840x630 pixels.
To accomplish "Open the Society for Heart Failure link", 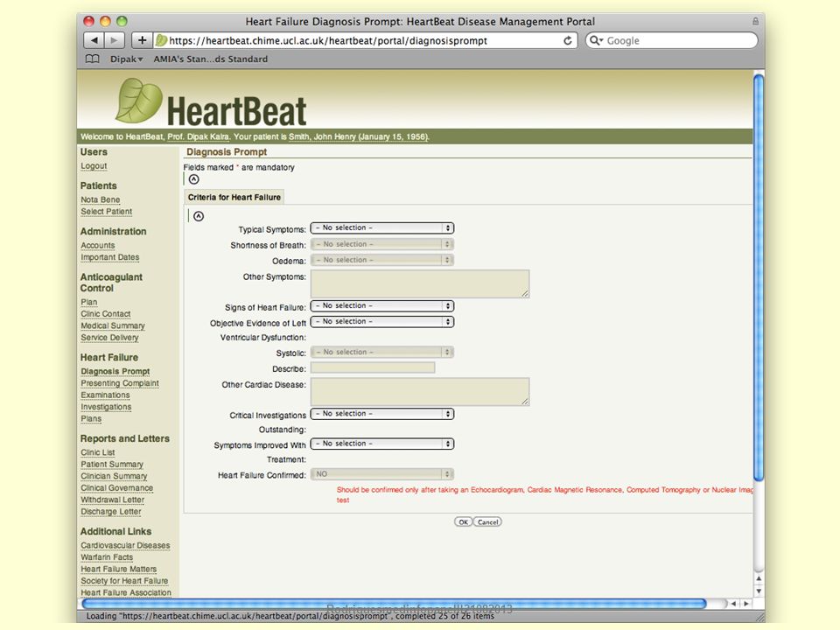I will click(124, 581).
